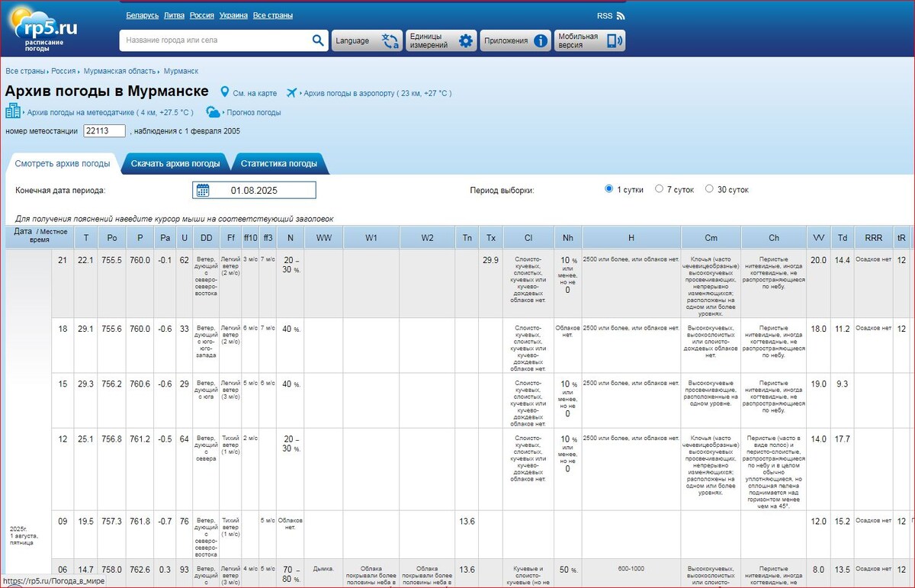The image size is (915, 588).
Task: Open Мобильная версия button
Action: 589,41
